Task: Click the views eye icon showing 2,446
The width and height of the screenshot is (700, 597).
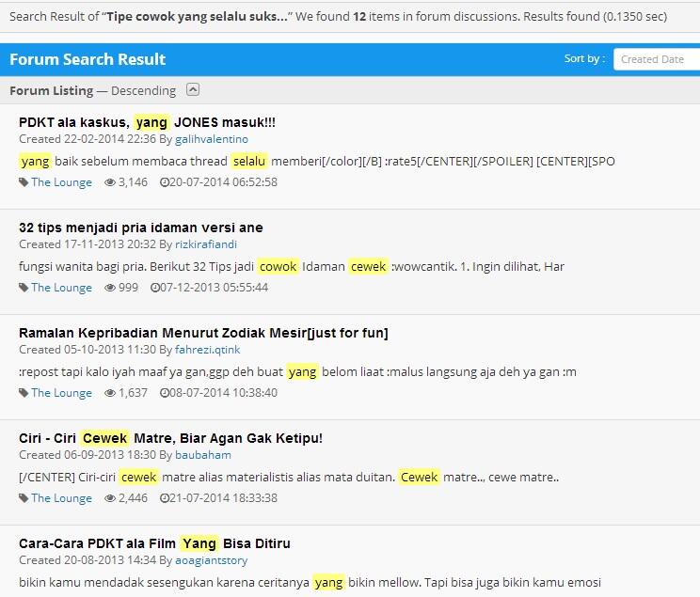Action: 110,498
